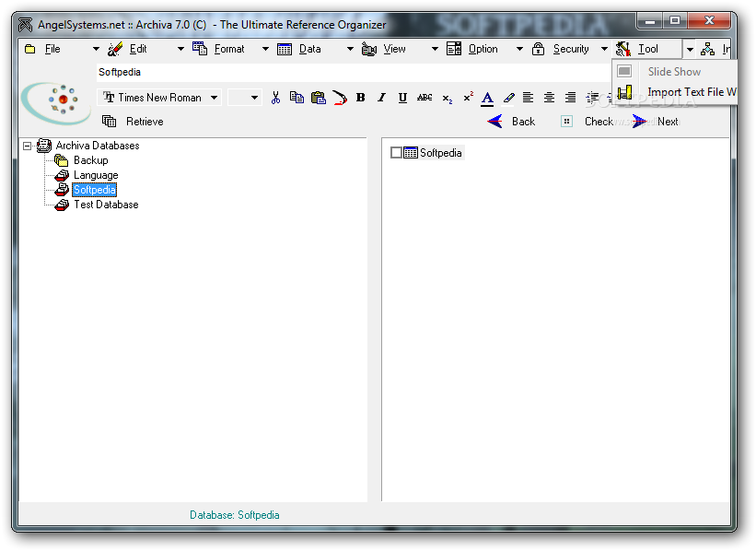Open the font size dropdown
The image size is (756, 551).
pyautogui.click(x=254, y=98)
